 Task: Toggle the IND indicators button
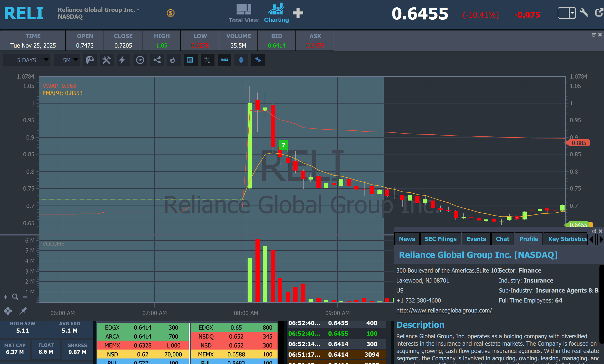tap(224, 60)
